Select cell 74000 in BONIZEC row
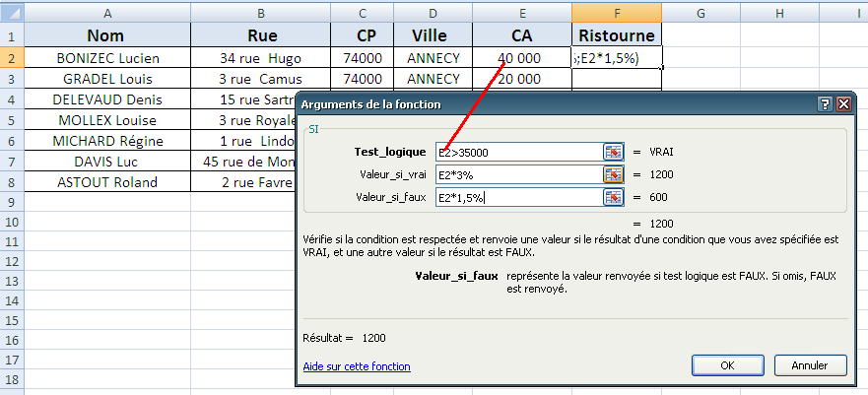The width and height of the screenshot is (868, 395). (362, 58)
